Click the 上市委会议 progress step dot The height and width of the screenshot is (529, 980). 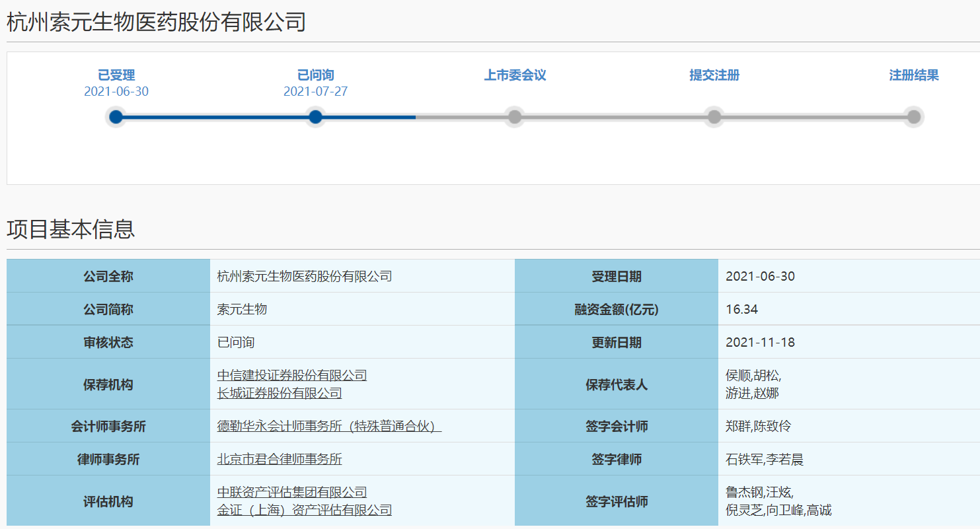pos(515,117)
